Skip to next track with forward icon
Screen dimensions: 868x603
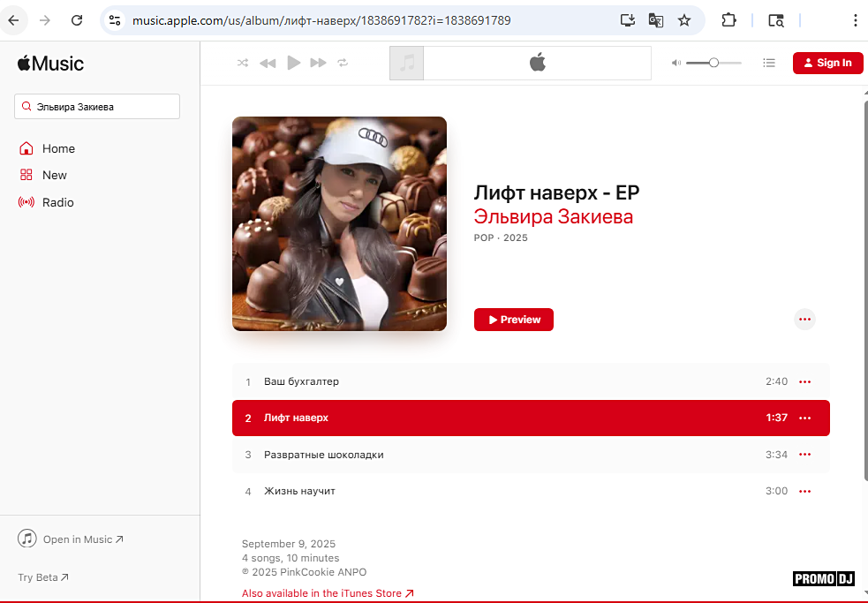tap(319, 63)
